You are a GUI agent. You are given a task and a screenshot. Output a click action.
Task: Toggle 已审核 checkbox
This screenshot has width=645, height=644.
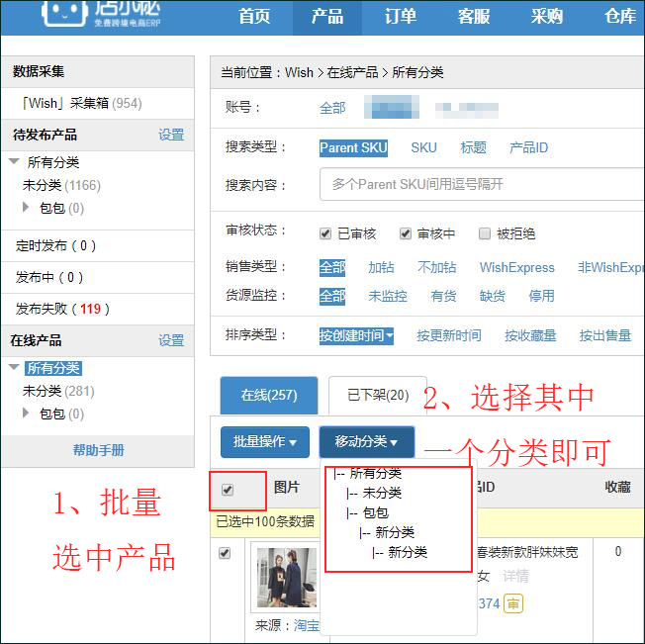[325, 233]
